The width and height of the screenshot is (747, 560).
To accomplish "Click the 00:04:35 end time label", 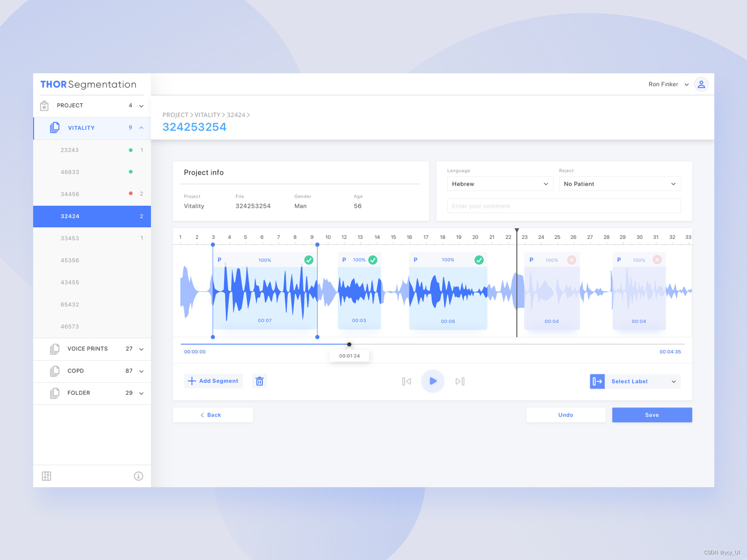I will [670, 352].
